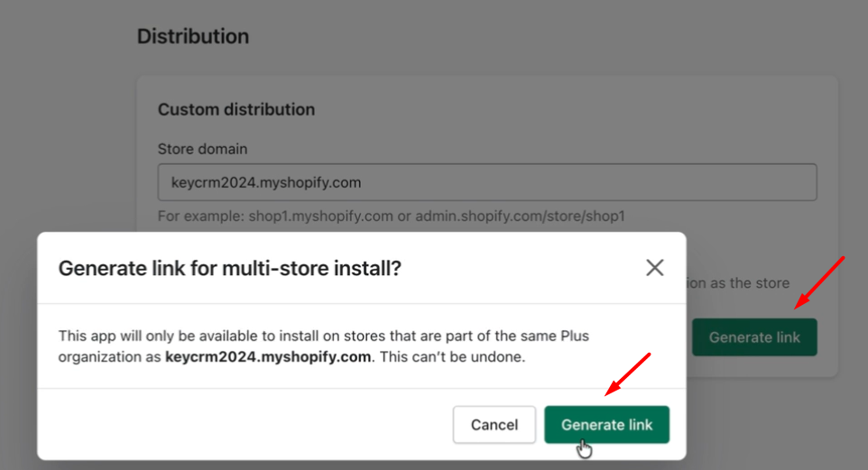Click the bold keycrm2024.myshopify.com text in dialog

268,356
